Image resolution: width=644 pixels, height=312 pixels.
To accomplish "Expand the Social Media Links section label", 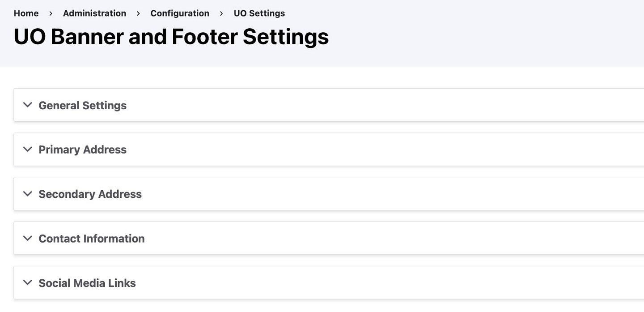I will (87, 283).
